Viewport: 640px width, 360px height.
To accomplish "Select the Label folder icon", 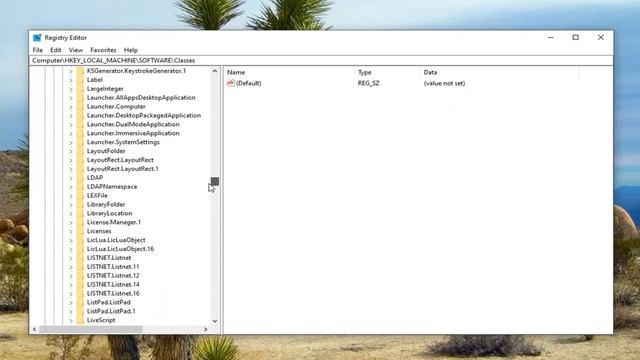I will tap(80, 80).
